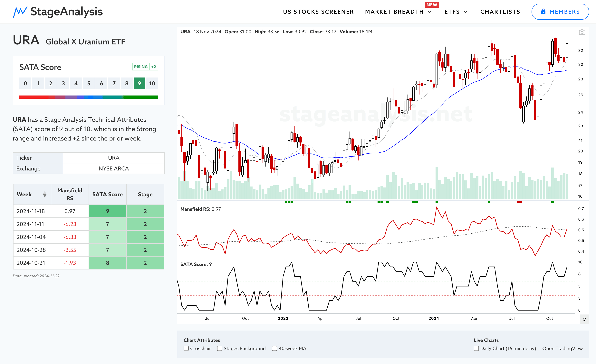
Task: Click the Mansfield RS value -6.33
Action: coord(70,237)
